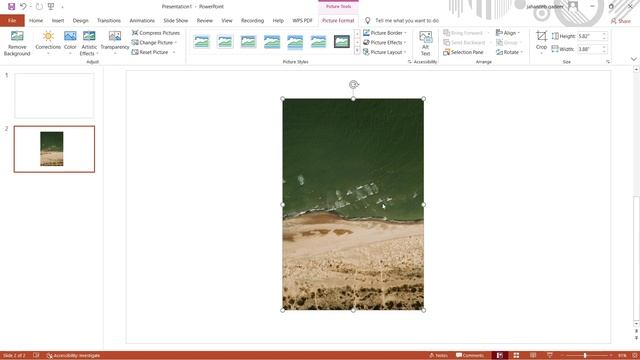
Task: Select slide 2 thumbnail
Action: click(54, 149)
